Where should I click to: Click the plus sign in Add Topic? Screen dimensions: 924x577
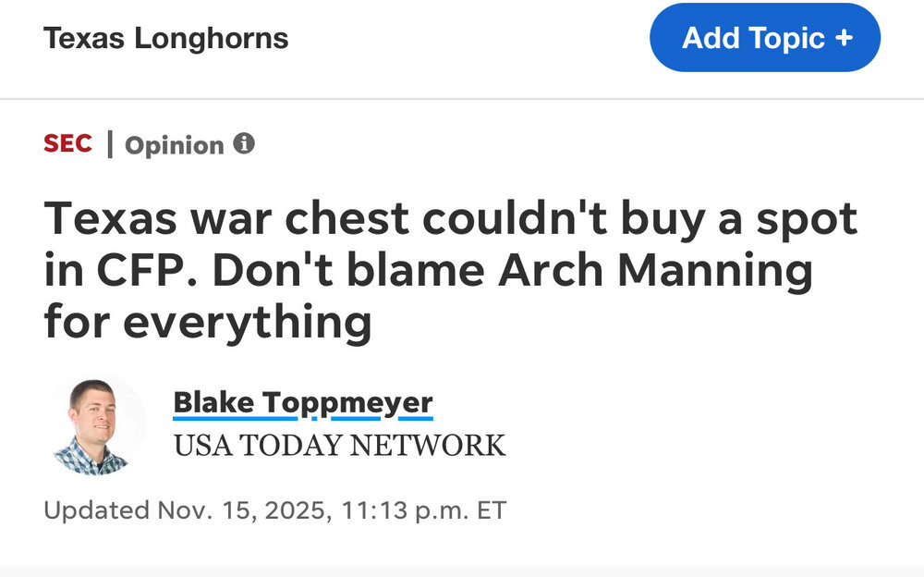point(843,38)
